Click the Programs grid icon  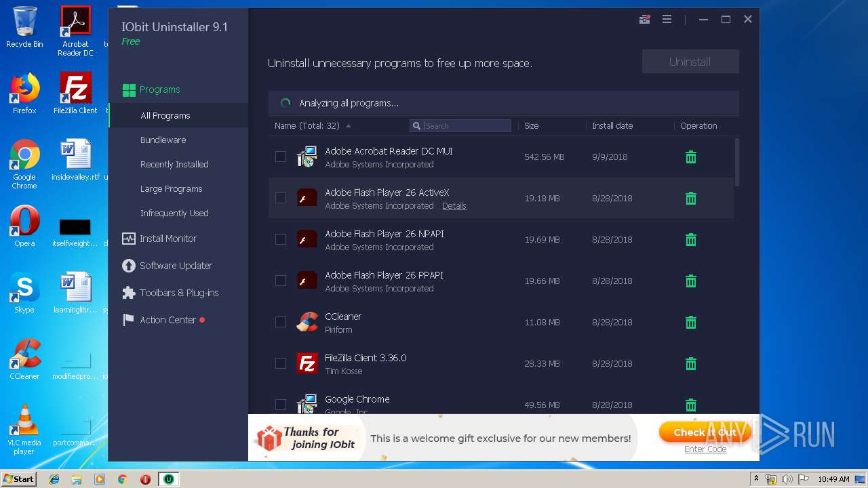[x=129, y=90]
